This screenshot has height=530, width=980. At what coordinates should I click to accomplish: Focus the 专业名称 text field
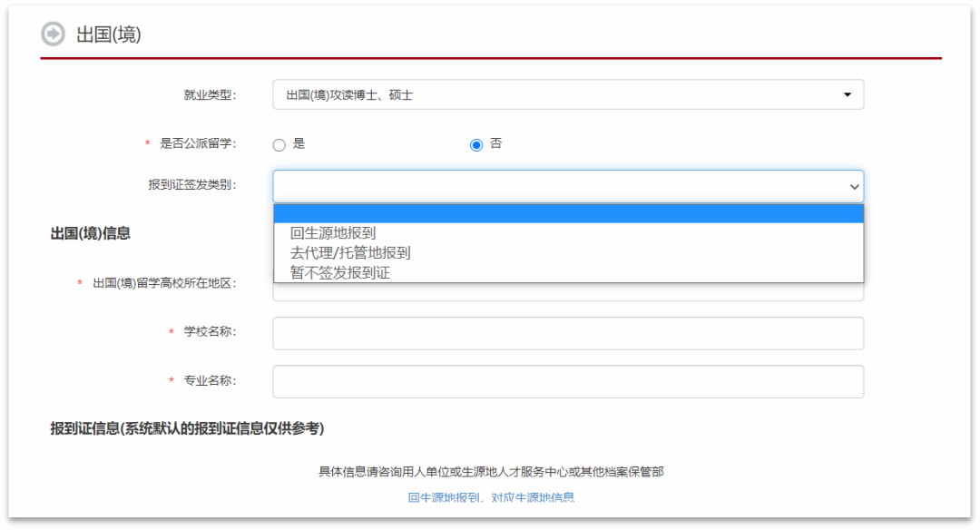point(567,381)
